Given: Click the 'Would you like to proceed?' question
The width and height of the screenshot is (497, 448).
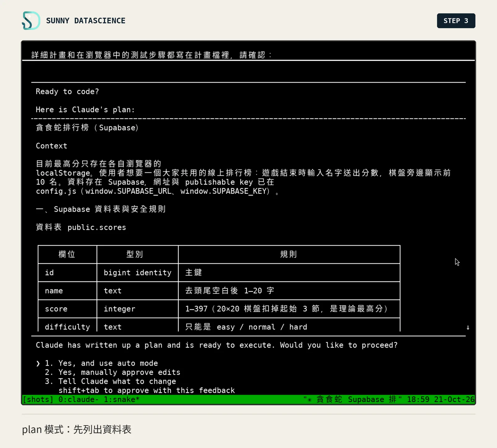Looking at the screenshot, I should (x=339, y=345).
